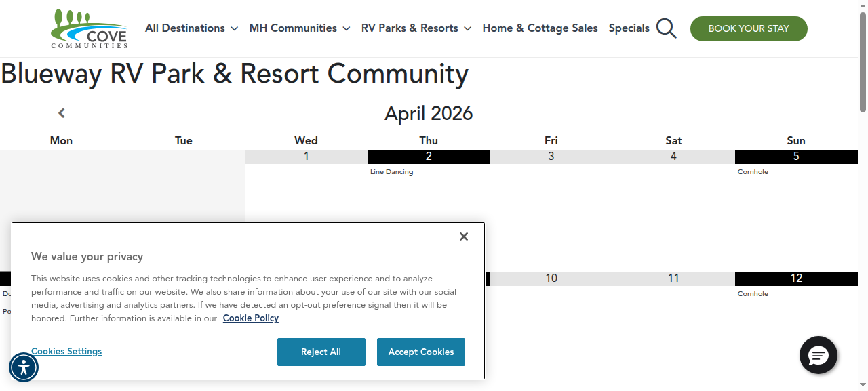
Task: Click the Thu column header
Action: [429, 140]
